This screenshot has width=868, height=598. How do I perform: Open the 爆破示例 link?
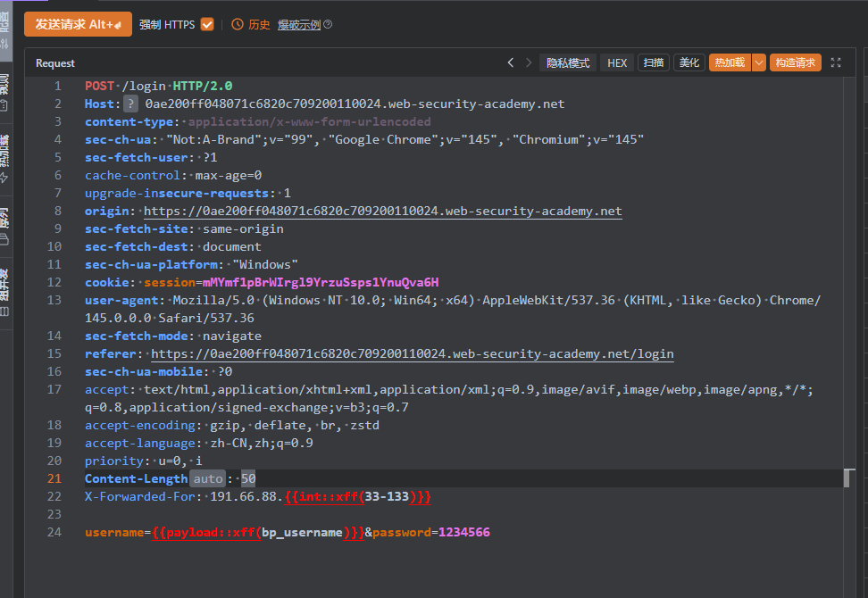pyautogui.click(x=298, y=25)
